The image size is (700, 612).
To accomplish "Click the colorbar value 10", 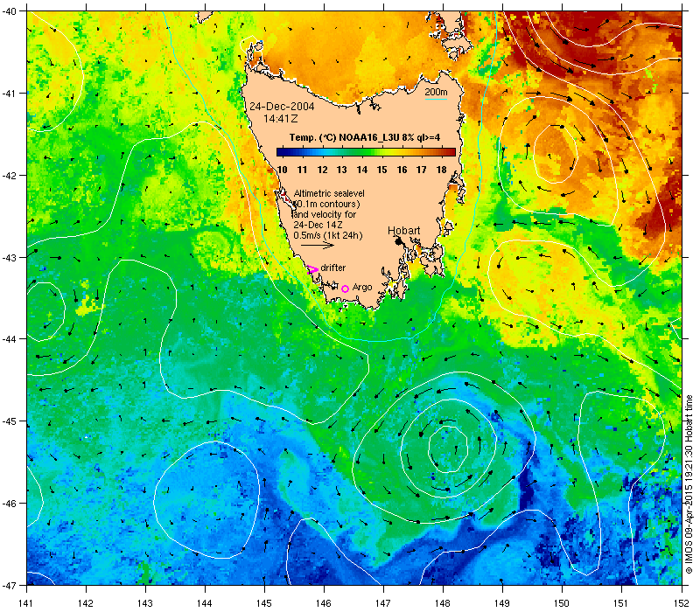I will coord(282,170).
